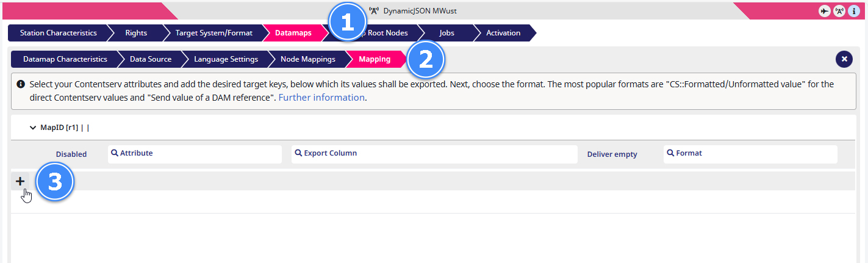Click the Attribute search field
Image resolution: width=868 pixels, height=263 pixels.
[195, 154]
